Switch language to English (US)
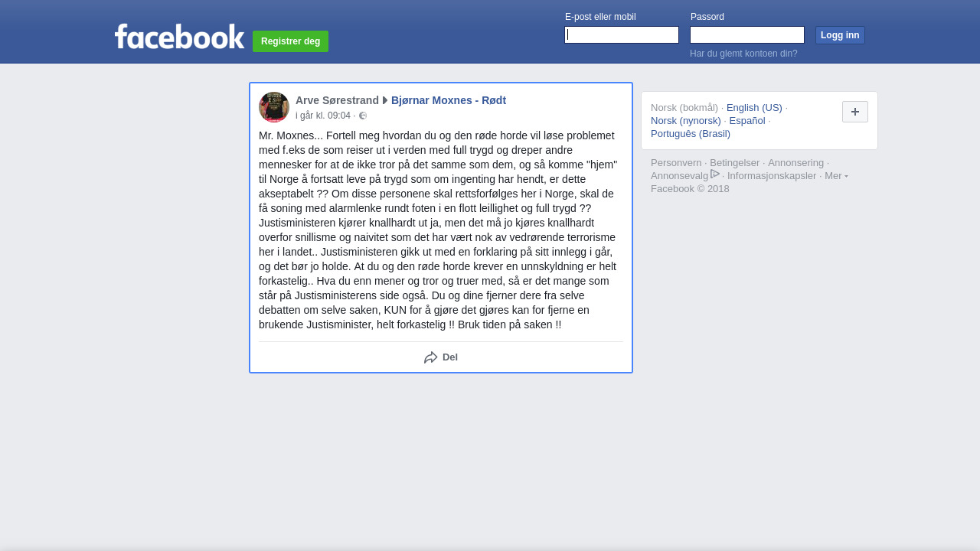This screenshot has height=551, width=980. [754, 107]
